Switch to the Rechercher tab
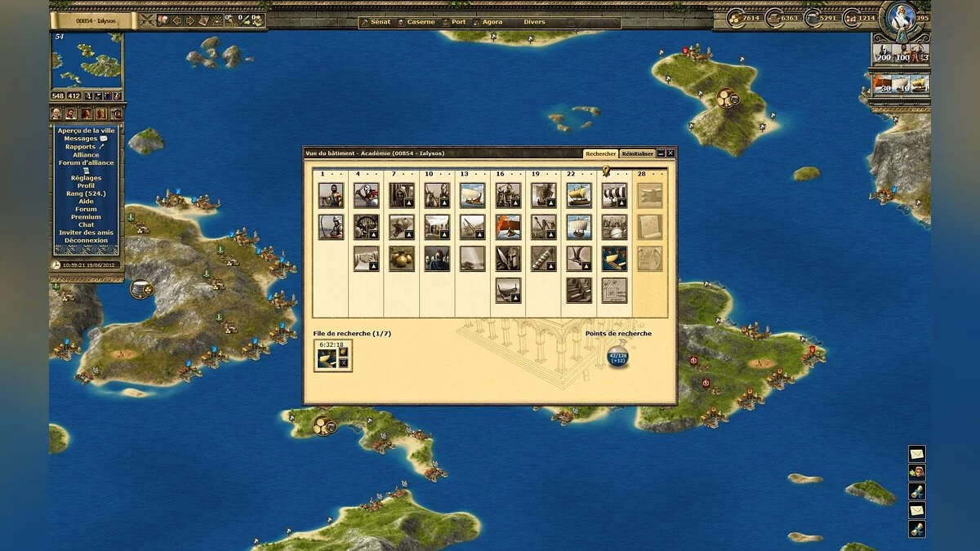 click(x=601, y=153)
